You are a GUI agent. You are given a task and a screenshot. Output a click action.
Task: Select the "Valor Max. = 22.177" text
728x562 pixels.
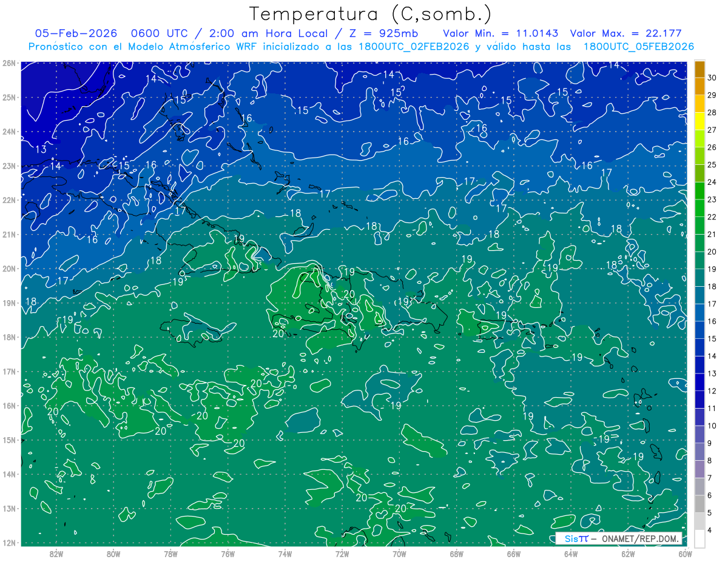(625, 34)
